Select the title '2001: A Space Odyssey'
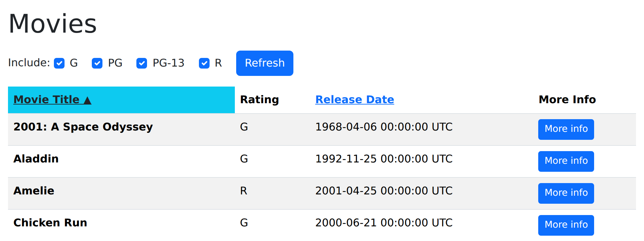Screen dimensions: 644x241 (x=83, y=127)
